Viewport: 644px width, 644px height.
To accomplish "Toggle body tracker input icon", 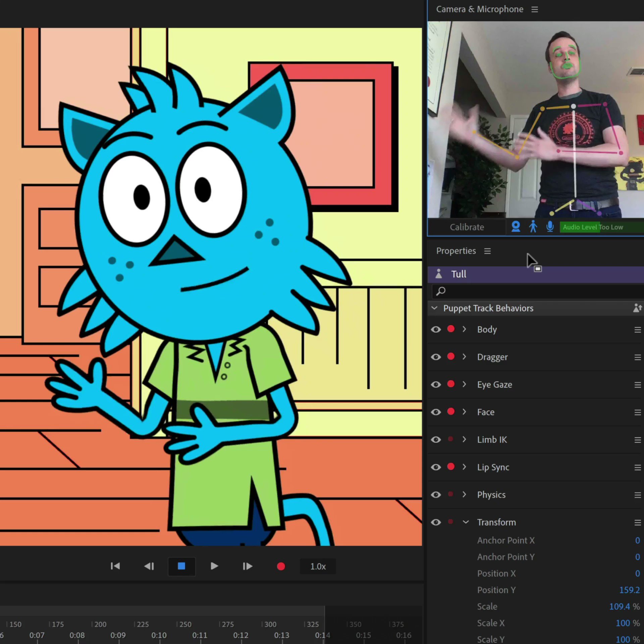I will 533,227.
